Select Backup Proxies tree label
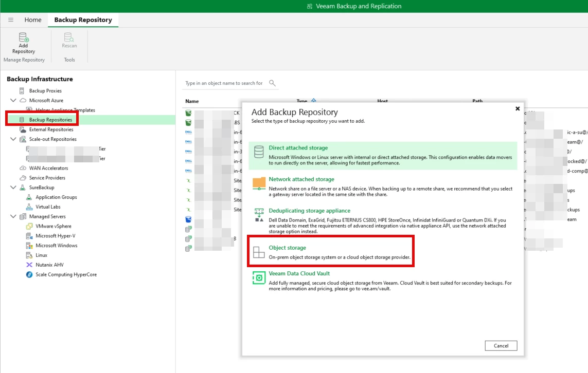Screen dimensions: 588x373 pos(45,90)
